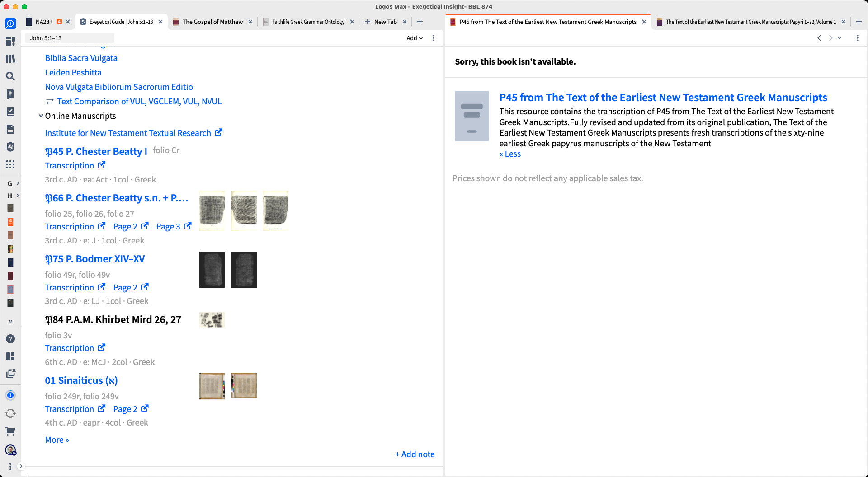The height and width of the screenshot is (477, 868).
Task: Open the Library icon
Action: [10, 59]
